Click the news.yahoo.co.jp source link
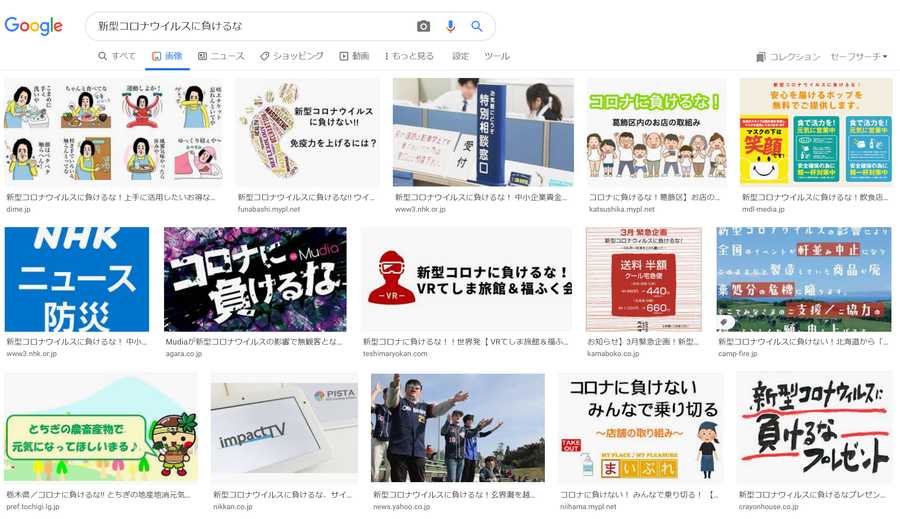 (402, 507)
